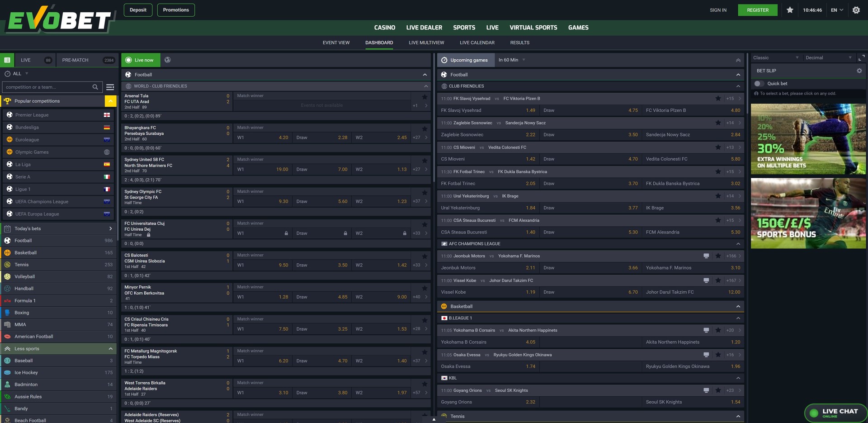This screenshot has height=423, width=868.
Task: Click SIGN IN link
Action: point(718,10)
